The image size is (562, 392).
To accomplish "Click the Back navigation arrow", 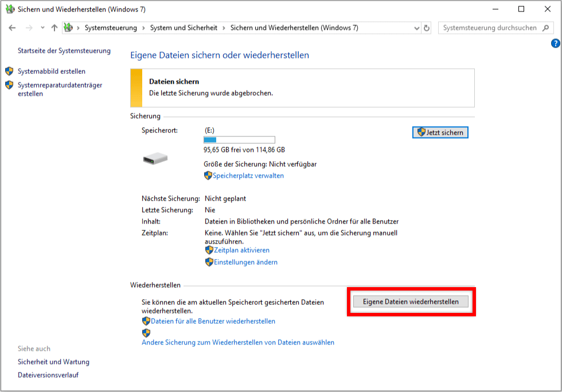I will click(x=12, y=28).
